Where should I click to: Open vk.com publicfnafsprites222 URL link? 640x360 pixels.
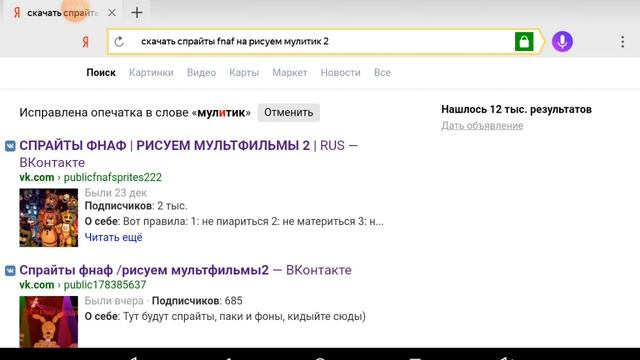90,178
